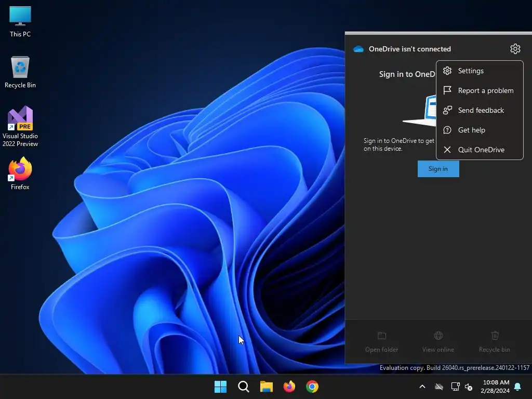The height and width of the screenshot is (399, 532).
Task: Select Send feedback in the menu
Action: tap(480, 110)
